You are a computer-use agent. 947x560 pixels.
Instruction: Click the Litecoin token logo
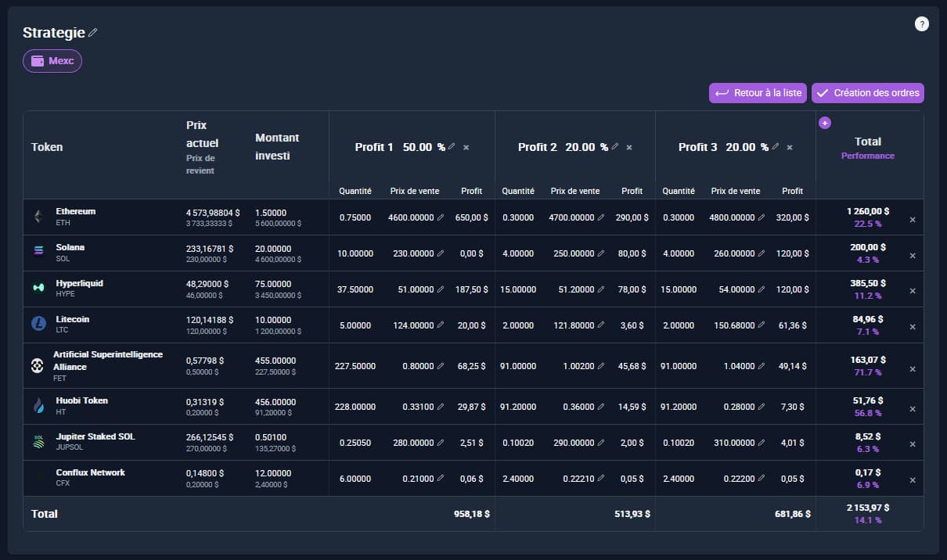[38, 323]
